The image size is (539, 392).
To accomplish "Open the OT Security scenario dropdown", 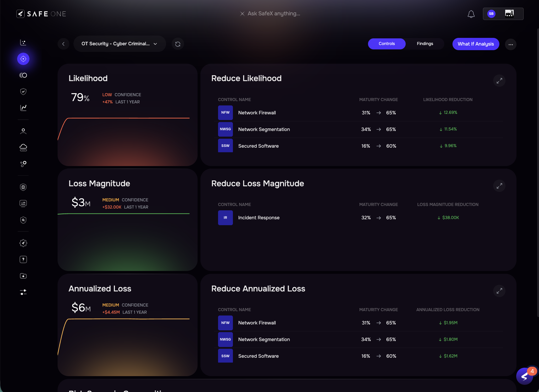I will point(119,44).
